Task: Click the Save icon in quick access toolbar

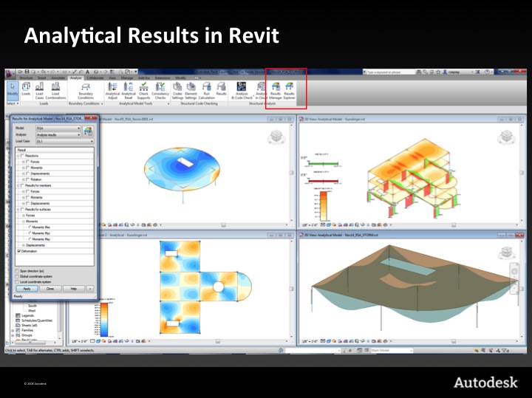Action: (x=27, y=72)
